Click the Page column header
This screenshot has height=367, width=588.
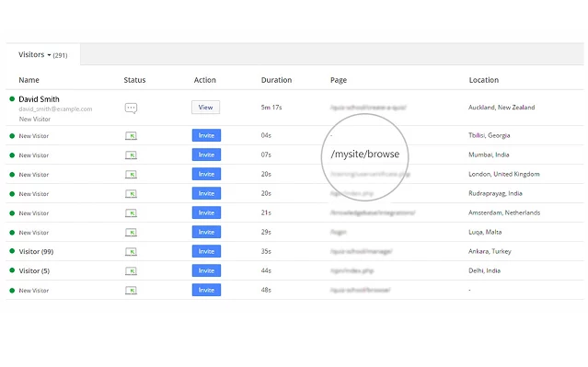pyautogui.click(x=339, y=80)
